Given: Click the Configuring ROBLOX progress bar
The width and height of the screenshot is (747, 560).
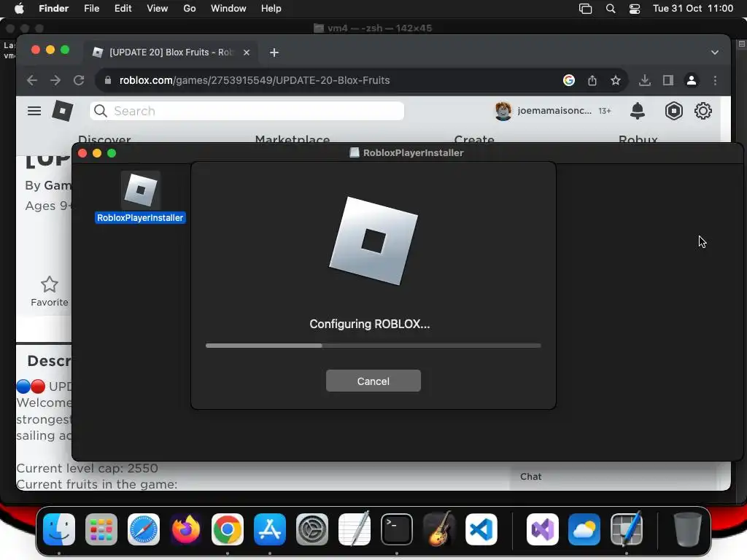Looking at the screenshot, I should (373, 346).
